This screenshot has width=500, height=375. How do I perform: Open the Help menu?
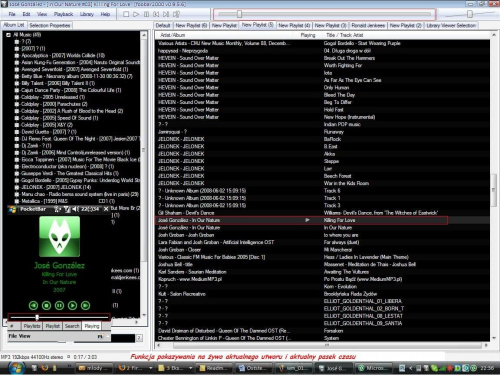click(x=105, y=14)
